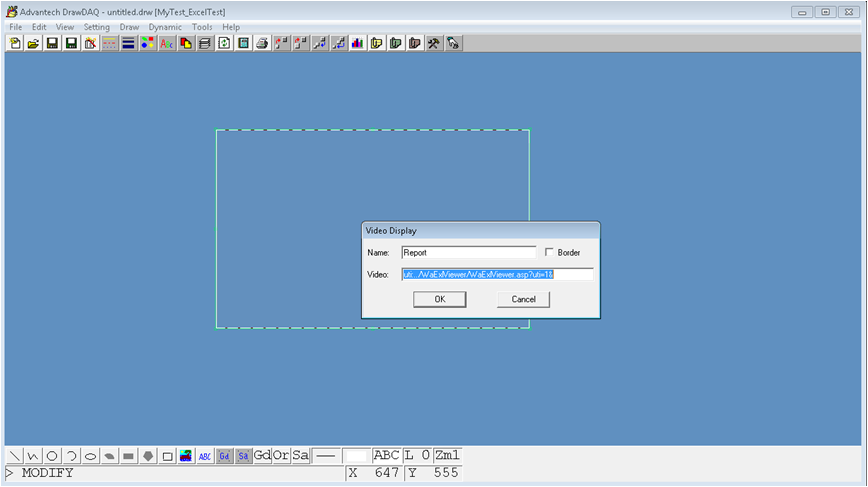Select the circle drawing tool
This screenshot has width=868, height=487.
click(x=52, y=456)
